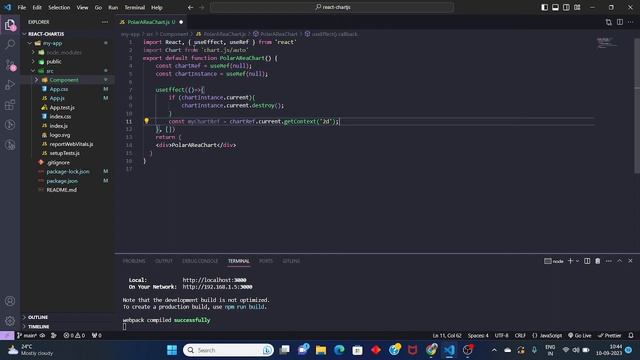Toggle primary side bar visibility
640x360 pixels.
tap(544, 7)
